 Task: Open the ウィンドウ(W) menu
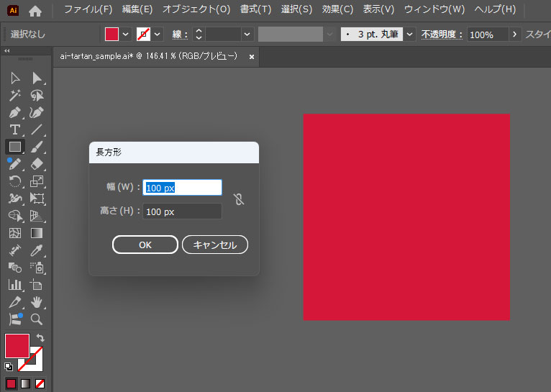tap(434, 9)
